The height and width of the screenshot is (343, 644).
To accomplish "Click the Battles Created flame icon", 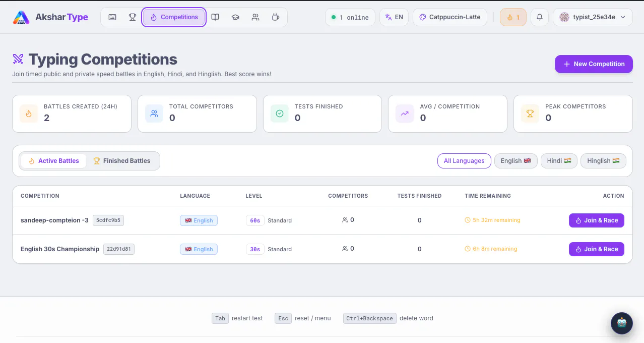I will [28, 114].
